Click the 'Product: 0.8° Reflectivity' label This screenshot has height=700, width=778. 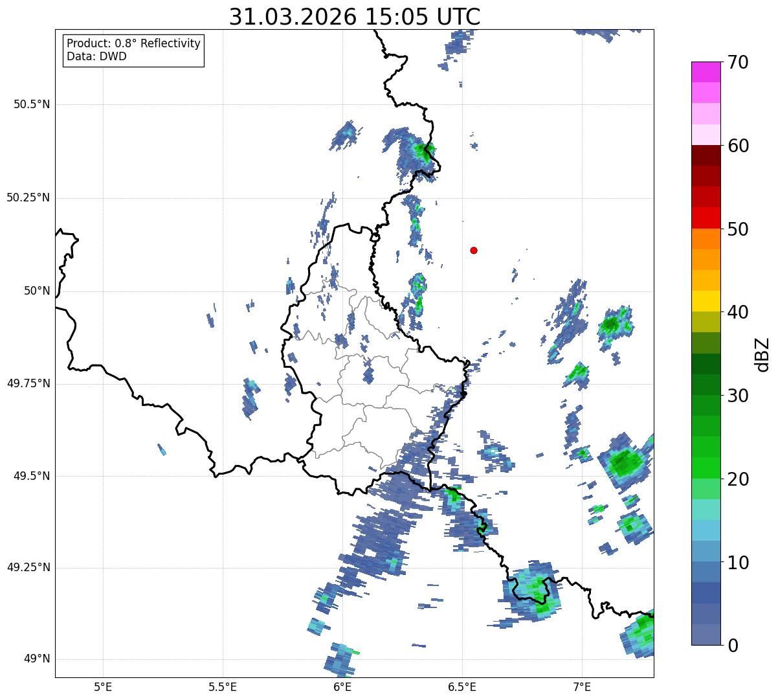click(x=134, y=43)
